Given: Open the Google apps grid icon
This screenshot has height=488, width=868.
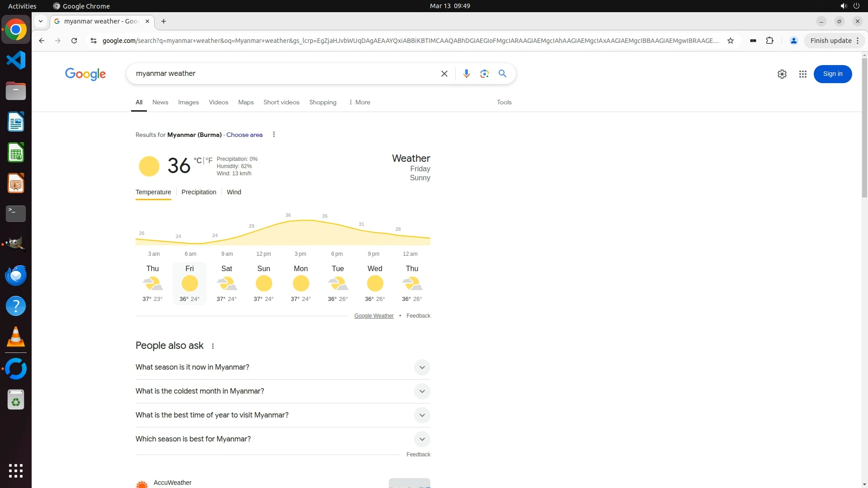Looking at the screenshot, I should coord(802,74).
